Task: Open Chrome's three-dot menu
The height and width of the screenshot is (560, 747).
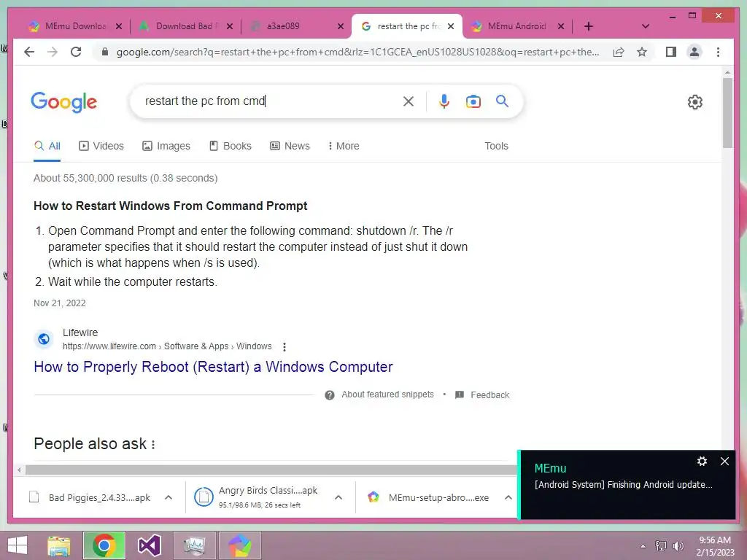Action: click(718, 52)
